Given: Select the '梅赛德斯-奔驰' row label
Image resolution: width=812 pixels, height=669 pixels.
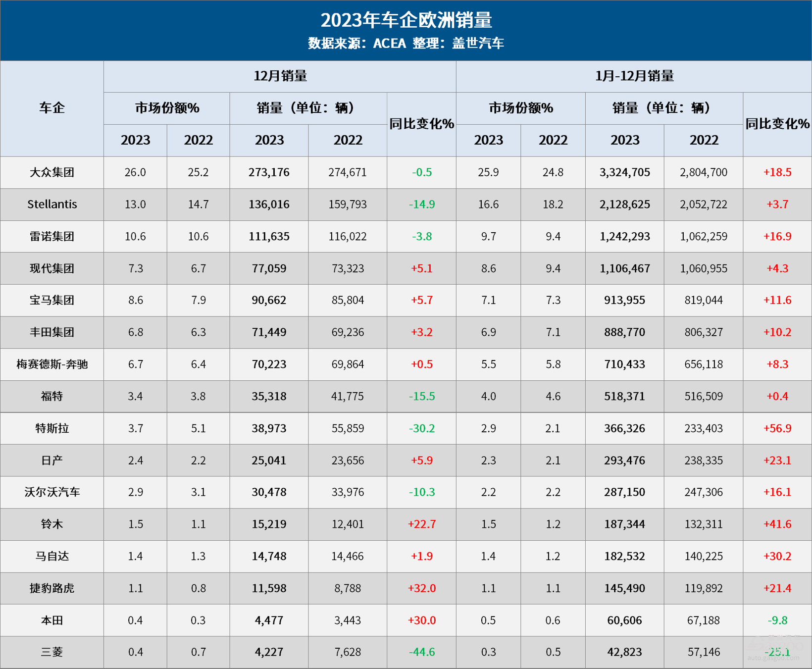Looking at the screenshot, I should [x=52, y=364].
